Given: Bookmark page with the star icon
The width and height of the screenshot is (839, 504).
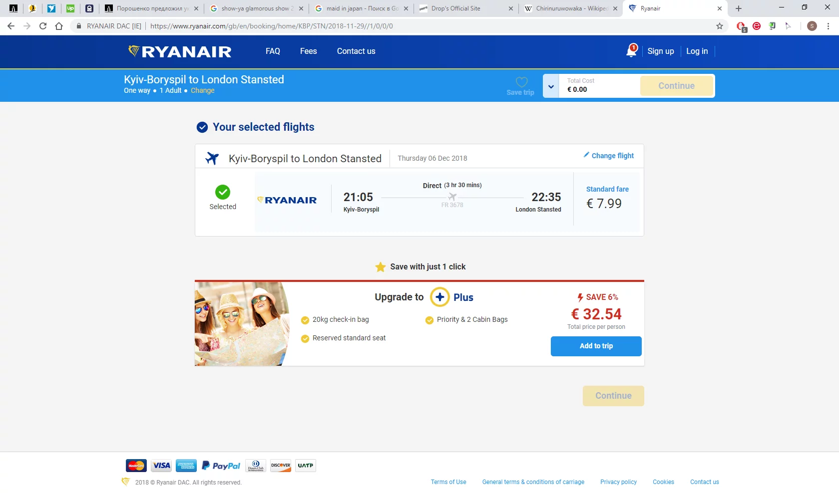Looking at the screenshot, I should pyautogui.click(x=720, y=26).
